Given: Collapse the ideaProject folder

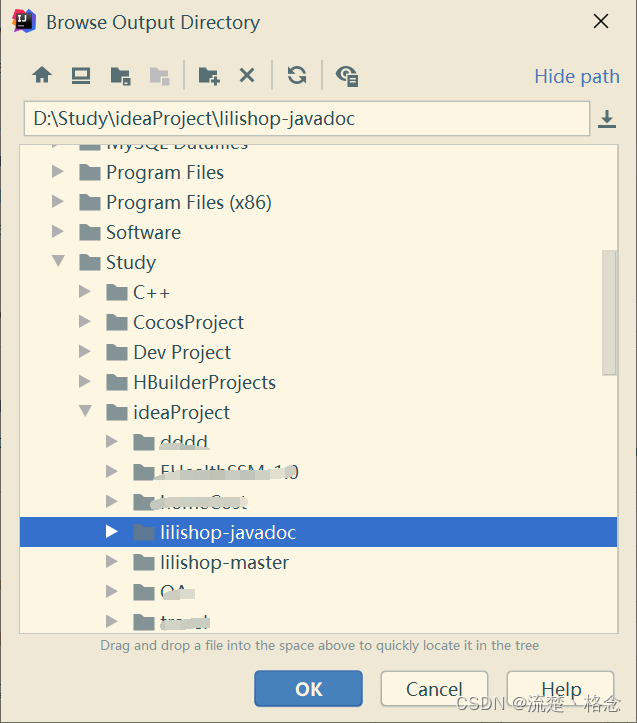Looking at the screenshot, I should (x=86, y=412).
